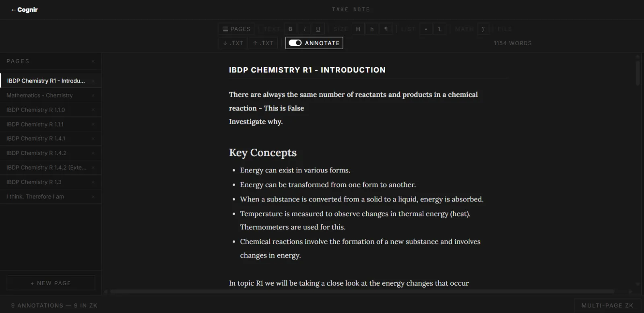The image size is (644, 313).
Task: Click bullet about solid converted to liquid
Action: pos(362,199)
